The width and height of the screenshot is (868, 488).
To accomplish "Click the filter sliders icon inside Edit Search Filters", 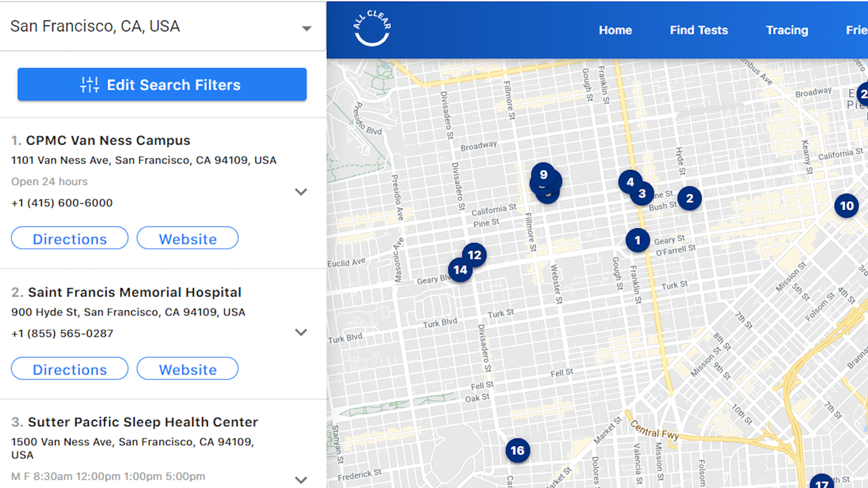I will [90, 84].
